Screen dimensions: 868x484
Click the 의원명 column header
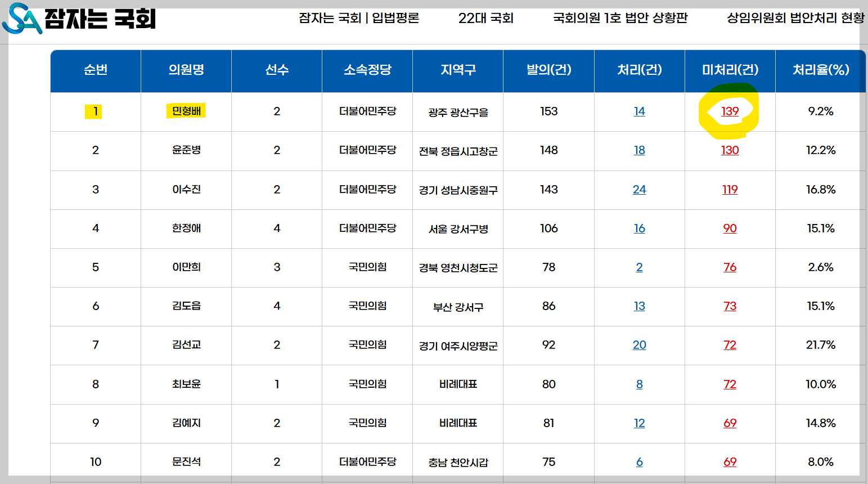186,70
